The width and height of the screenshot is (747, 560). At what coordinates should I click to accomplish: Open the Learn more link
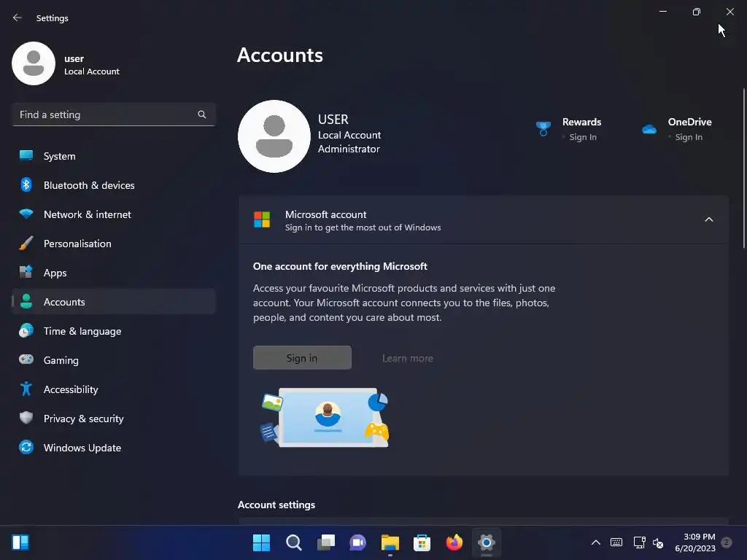[x=407, y=358]
